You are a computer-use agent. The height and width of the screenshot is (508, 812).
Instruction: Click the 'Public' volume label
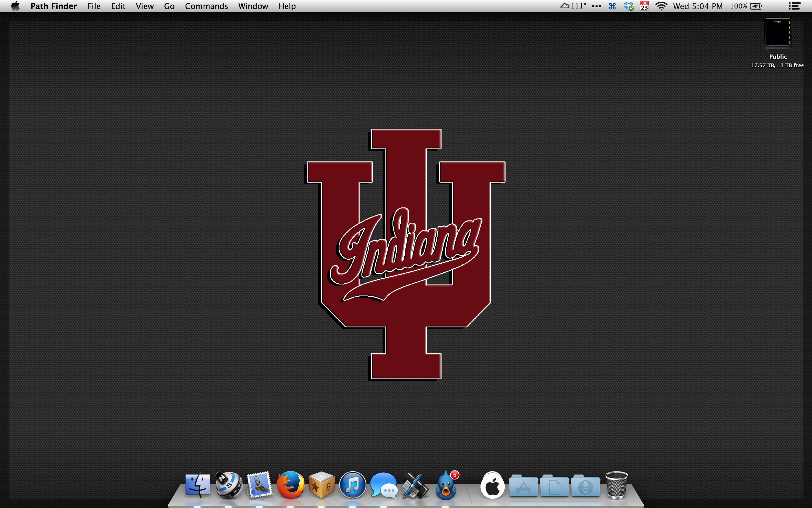[x=778, y=56]
